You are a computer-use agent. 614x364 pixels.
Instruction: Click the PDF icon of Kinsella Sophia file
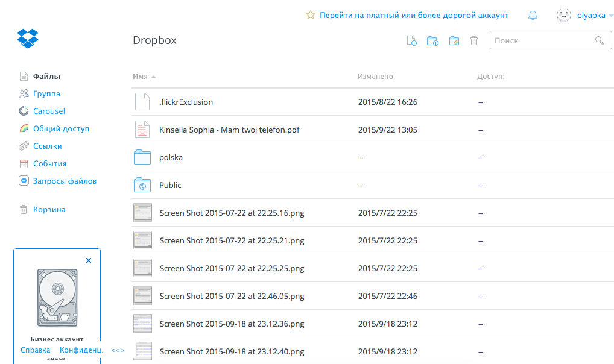tap(142, 130)
